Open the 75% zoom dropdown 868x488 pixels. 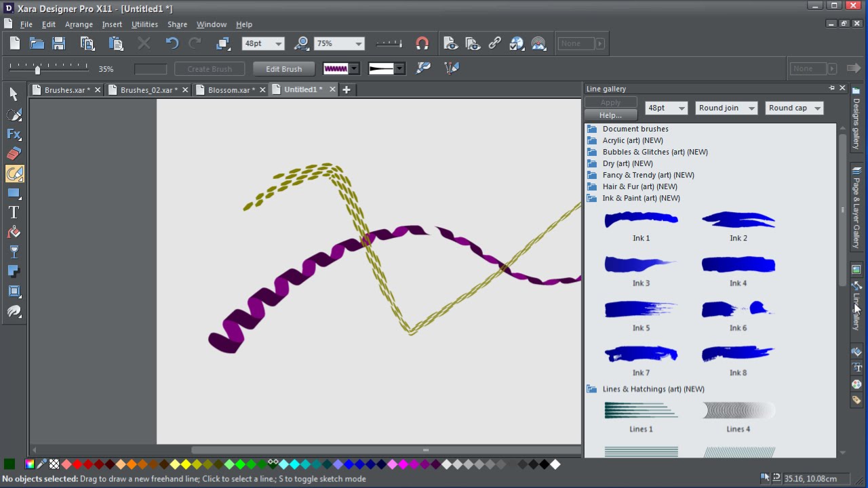(x=358, y=43)
